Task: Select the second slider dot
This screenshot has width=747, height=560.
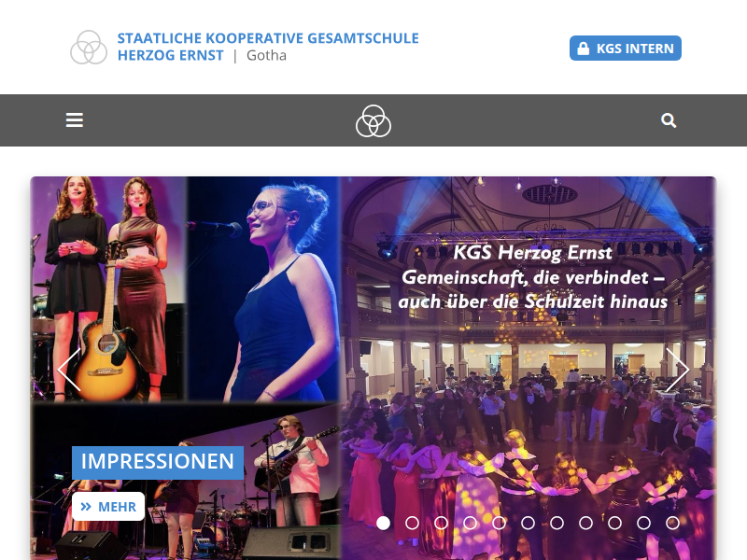Action: click(412, 523)
